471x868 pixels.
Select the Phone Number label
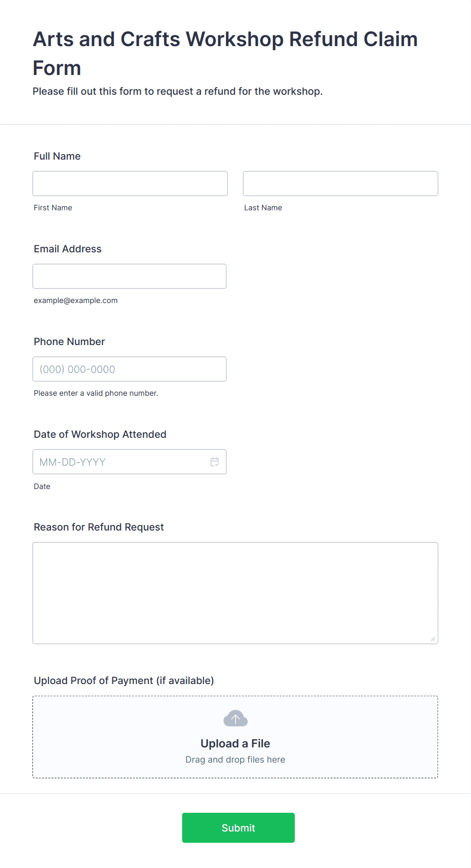[x=69, y=342]
